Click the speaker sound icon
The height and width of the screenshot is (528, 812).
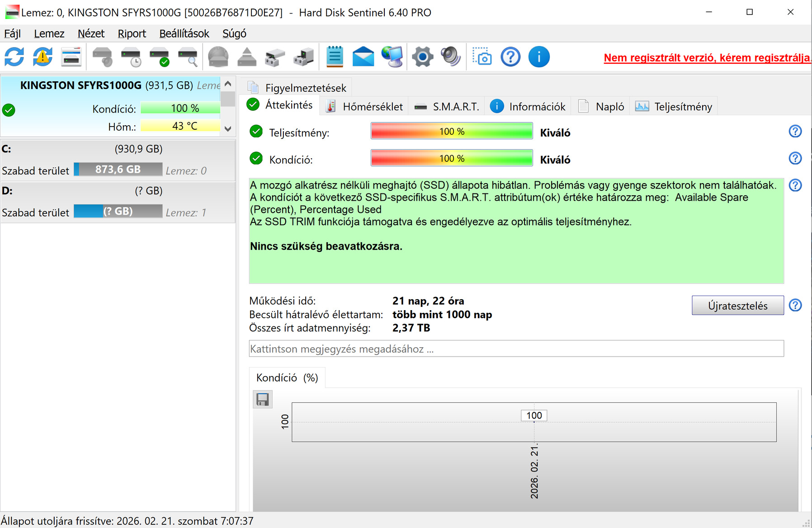(x=451, y=57)
